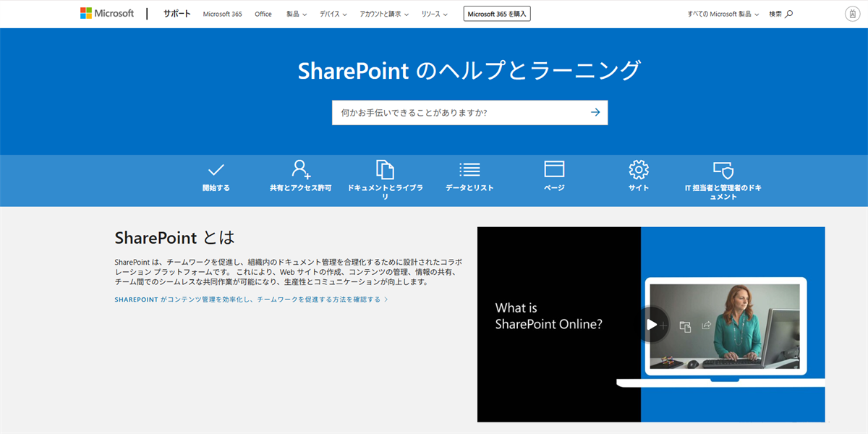Select the IT 担当者 shield icon
This screenshot has height=434, width=868.
(723, 170)
